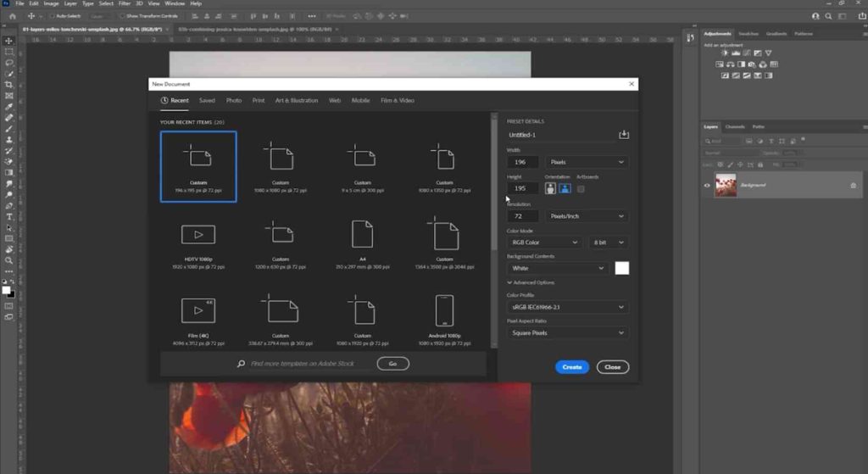Screen dimensions: 868x474
Task: Select the Horizontal Type tool
Action: tap(8, 216)
